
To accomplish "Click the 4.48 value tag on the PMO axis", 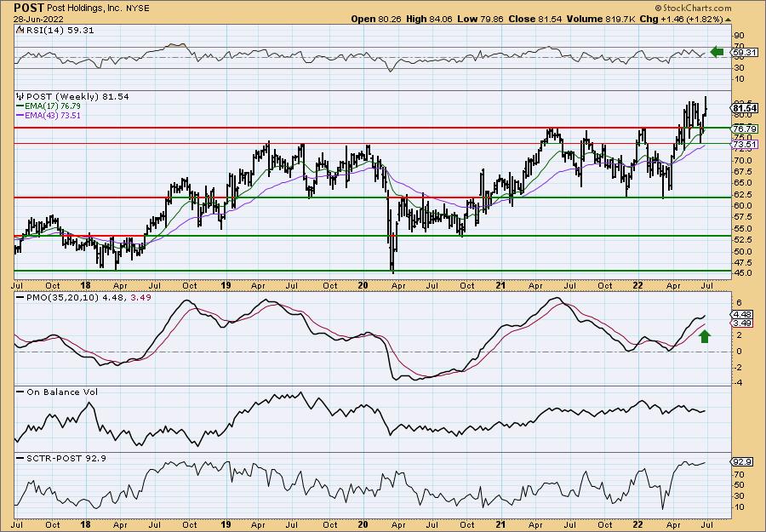I will pyautogui.click(x=743, y=315).
